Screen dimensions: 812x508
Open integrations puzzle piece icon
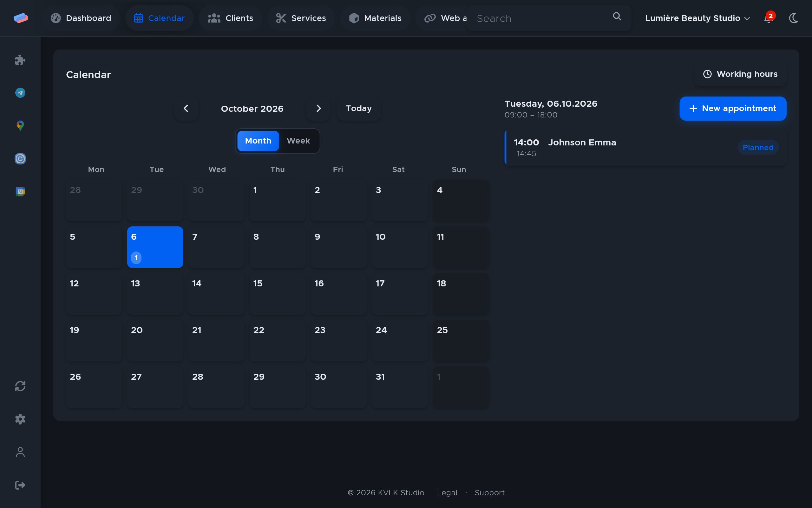[x=20, y=60]
